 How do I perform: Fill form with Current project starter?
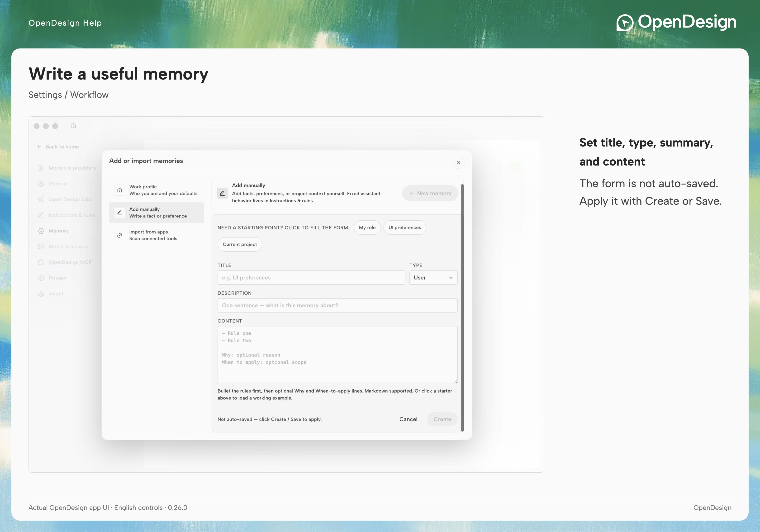(240, 244)
